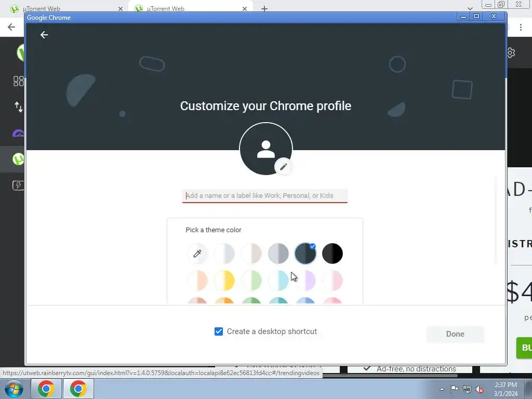Uncheck Create a desktop shortcut
Viewport: 532px width, 399px height.
point(219,331)
